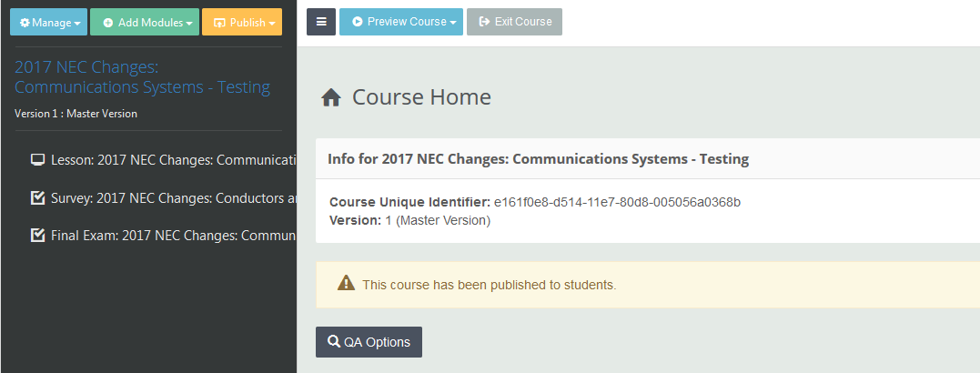Screen dimensions: 980x373
Task: Click the upload icon on Publish
Action: 219,23
